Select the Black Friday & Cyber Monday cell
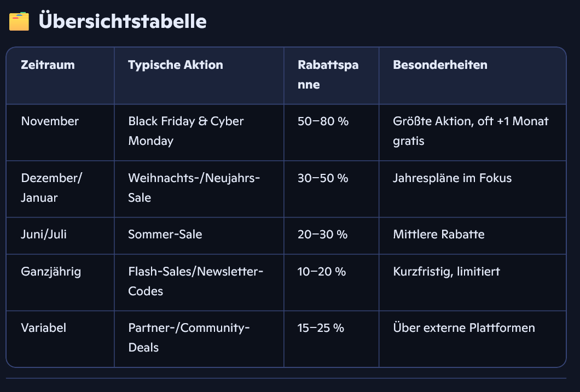The height and width of the screenshot is (392, 580). coord(186,131)
